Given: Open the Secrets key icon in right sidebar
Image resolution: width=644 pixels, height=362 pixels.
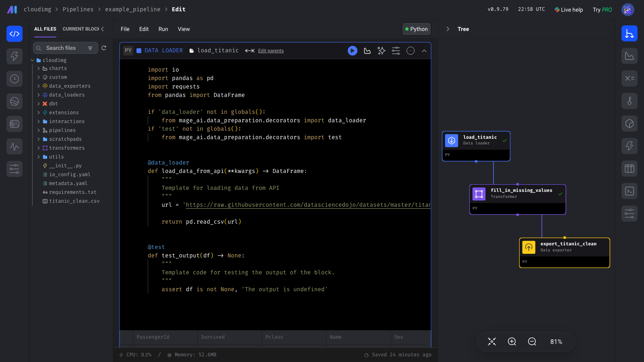Looking at the screenshot, I should coord(630,101).
